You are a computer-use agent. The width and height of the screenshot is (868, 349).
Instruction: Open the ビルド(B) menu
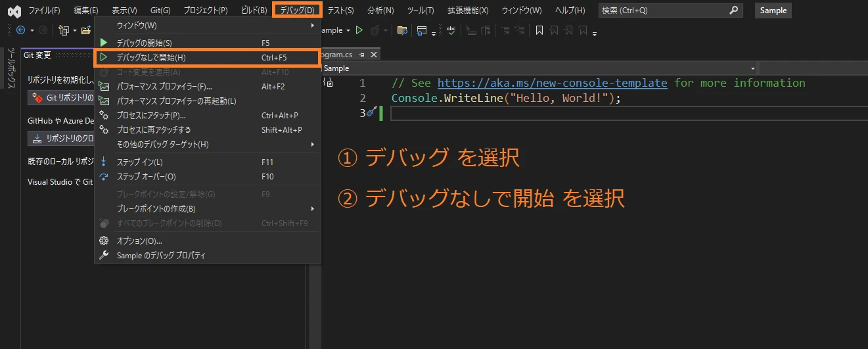coord(253,11)
